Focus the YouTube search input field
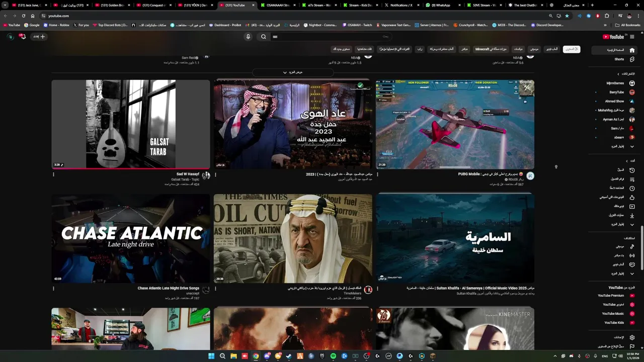644x362 pixels. point(332,37)
